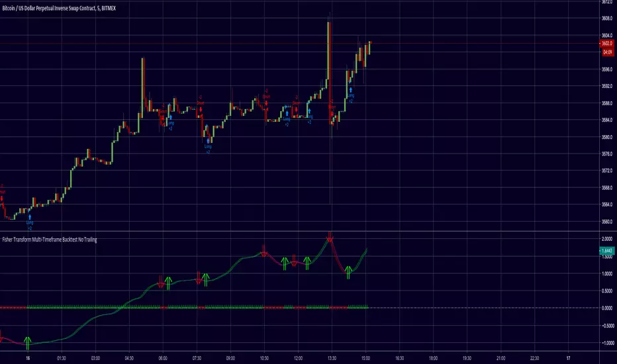Click the 16:30 time axis label
This screenshot has width=617, height=364.
point(399,358)
